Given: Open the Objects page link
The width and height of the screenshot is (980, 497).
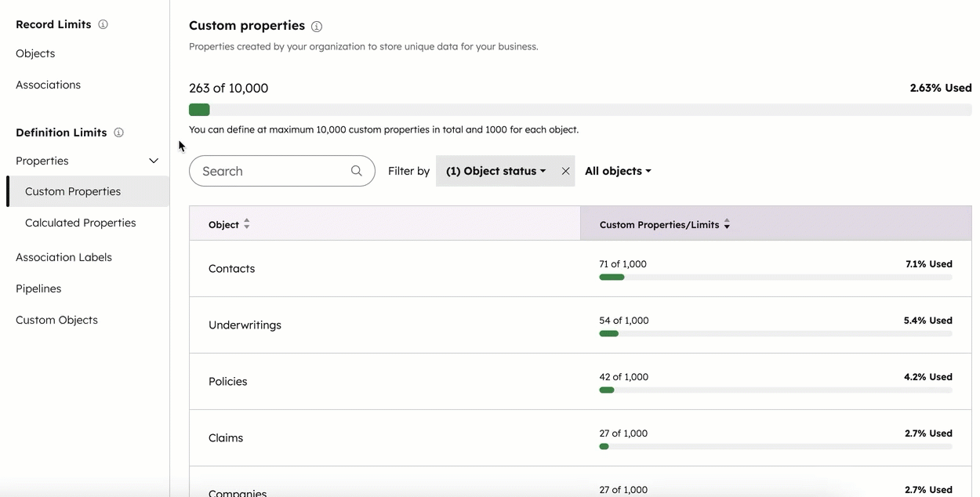Looking at the screenshot, I should point(34,53).
